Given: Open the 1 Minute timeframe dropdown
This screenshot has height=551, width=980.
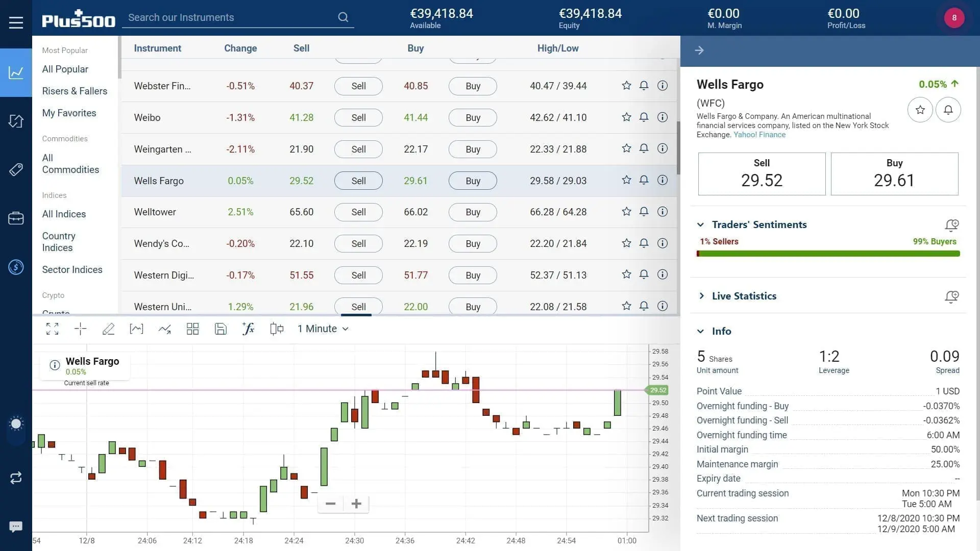Looking at the screenshot, I should click(323, 329).
